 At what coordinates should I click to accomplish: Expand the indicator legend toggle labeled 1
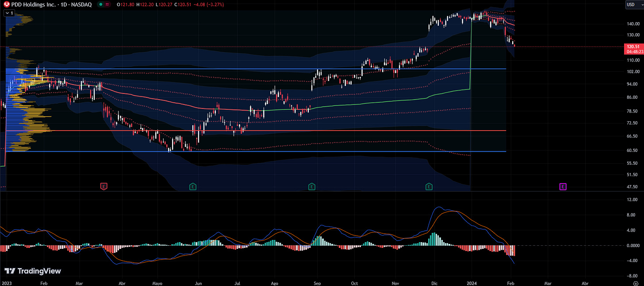pyautogui.click(x=9, y=13)
